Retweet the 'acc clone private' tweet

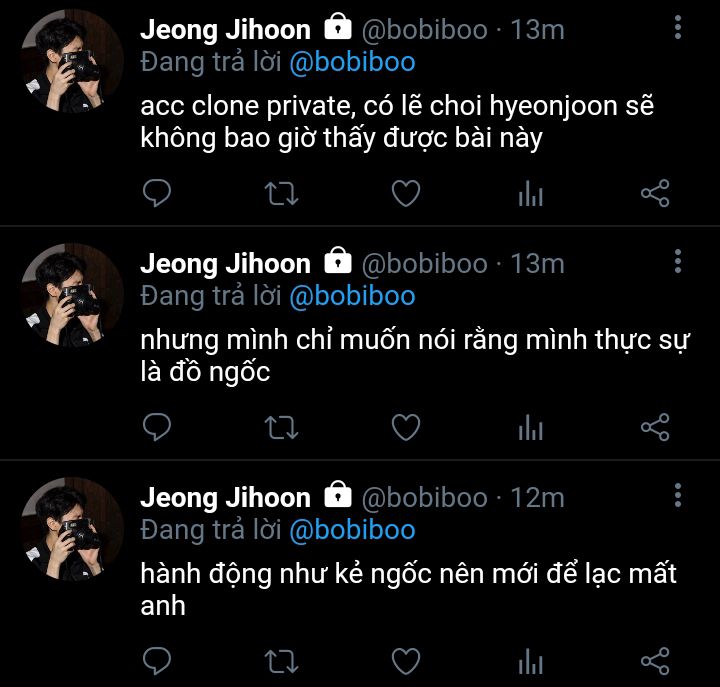[281, 193]
